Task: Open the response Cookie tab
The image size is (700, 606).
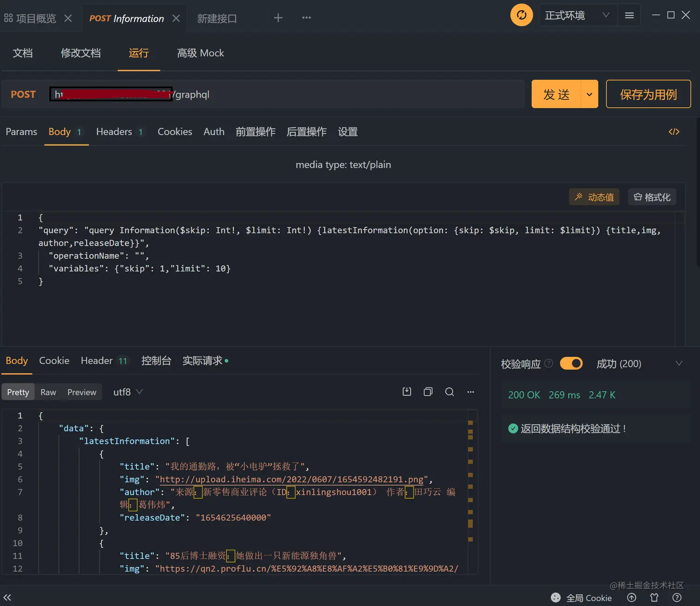Action: tap(54, 361)
